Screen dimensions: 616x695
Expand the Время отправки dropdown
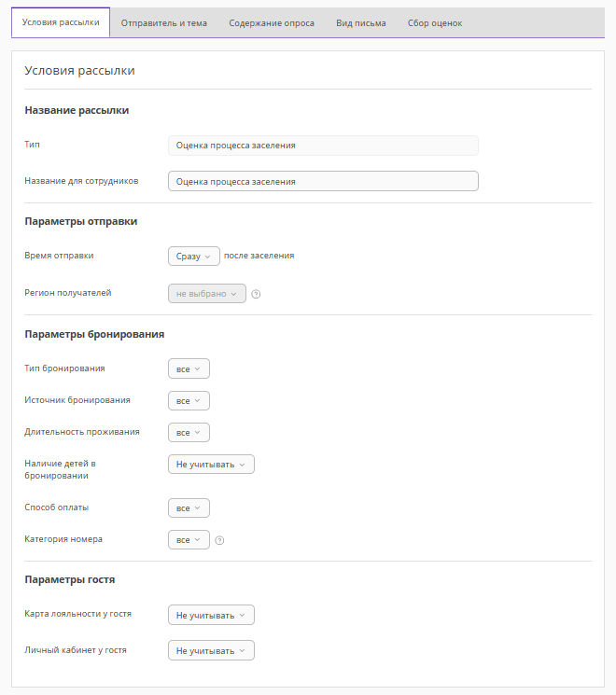[194, 256]
